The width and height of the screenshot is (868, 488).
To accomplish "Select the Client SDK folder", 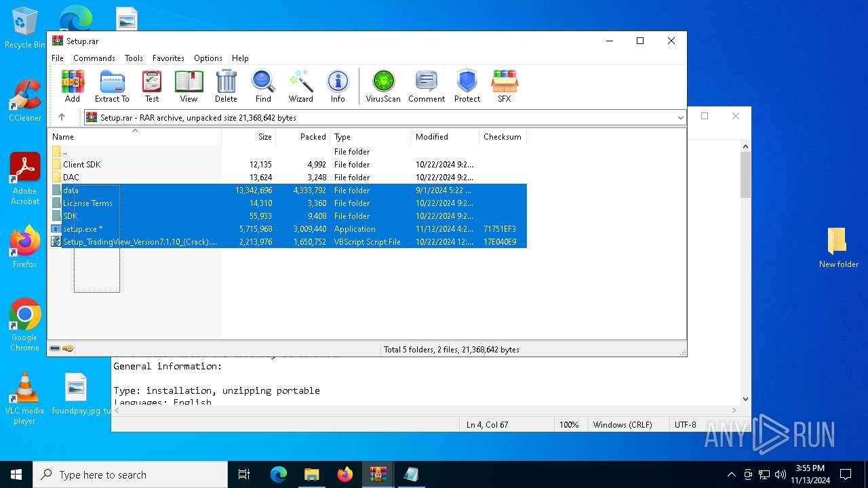I will pos(288,164).
